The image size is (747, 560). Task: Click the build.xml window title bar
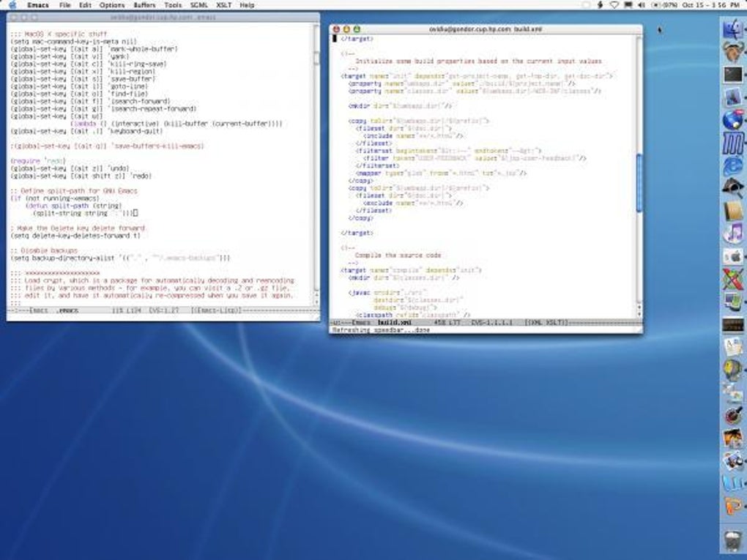point(486,29)
